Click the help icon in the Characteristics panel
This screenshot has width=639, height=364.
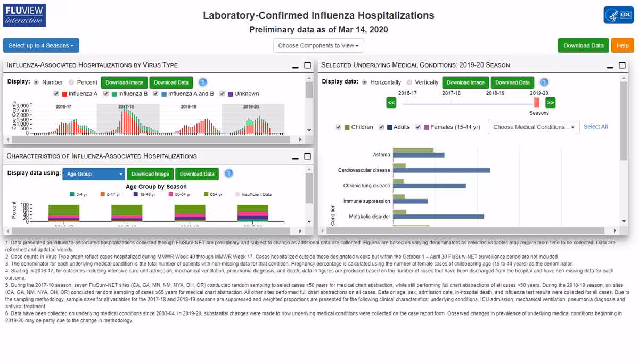coord(229,173)
